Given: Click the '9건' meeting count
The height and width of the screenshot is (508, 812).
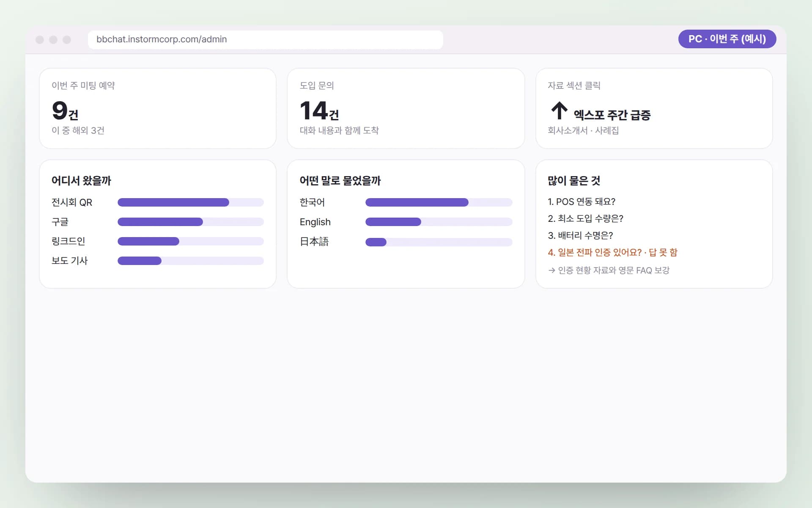Looking at the screenshot, I should 65,111.
